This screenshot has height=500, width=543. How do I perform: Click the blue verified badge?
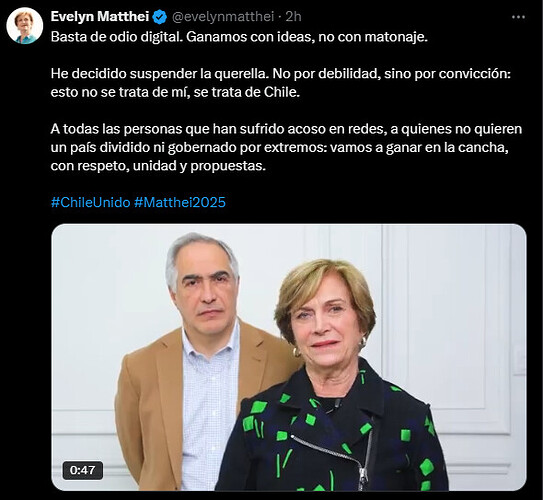click(x=160, y=17)
